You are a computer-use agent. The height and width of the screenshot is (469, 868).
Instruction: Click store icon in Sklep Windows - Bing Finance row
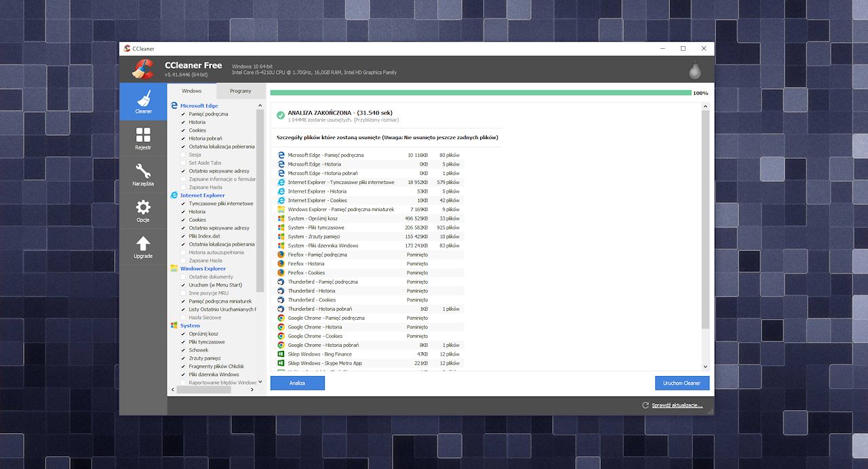tap(281, 354)
